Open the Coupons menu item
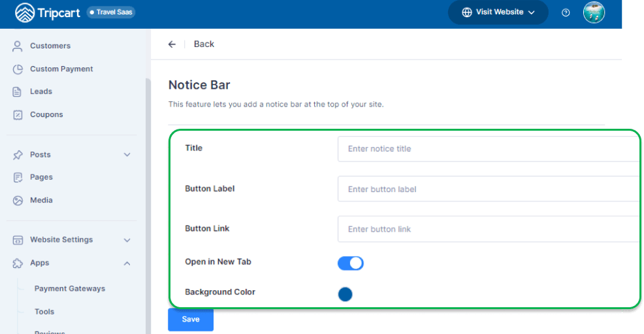Image resolution: width=644 pixels, height=334 pixels. click(46, 114)
